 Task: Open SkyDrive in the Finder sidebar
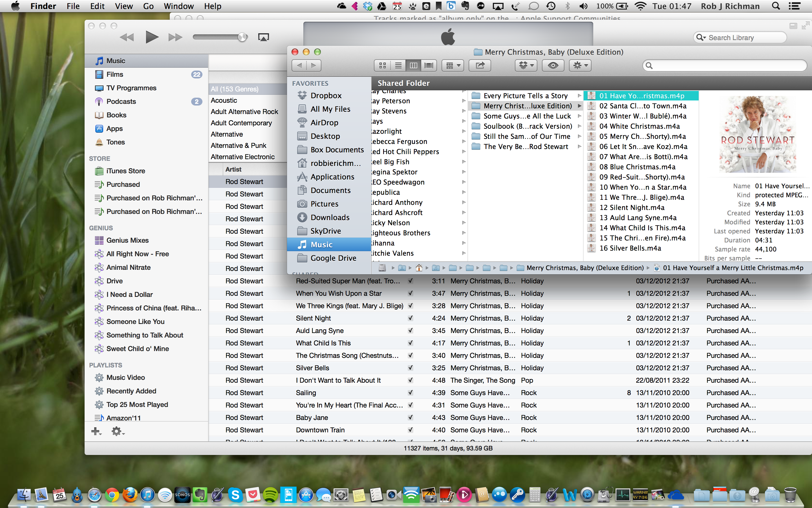click(x=329, y=231)
